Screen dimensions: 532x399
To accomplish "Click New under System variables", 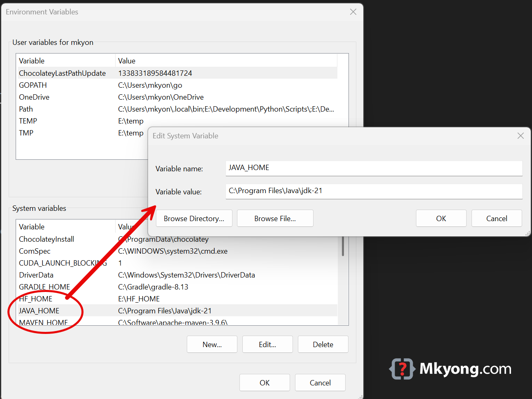I will (x=212, y=344).
